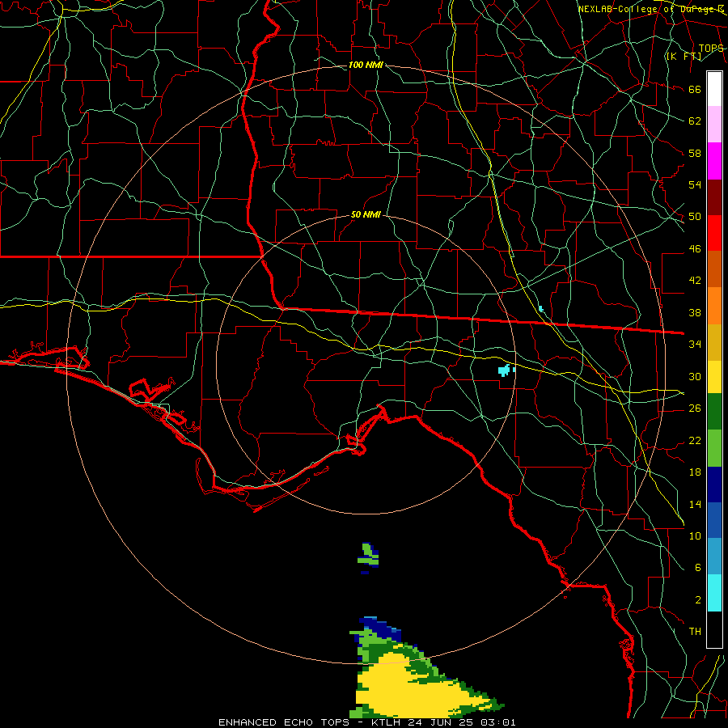The width and height of the screenshot is (728, 728).
Task: Select the gold legend color band
Action: [x=714, y=342]
